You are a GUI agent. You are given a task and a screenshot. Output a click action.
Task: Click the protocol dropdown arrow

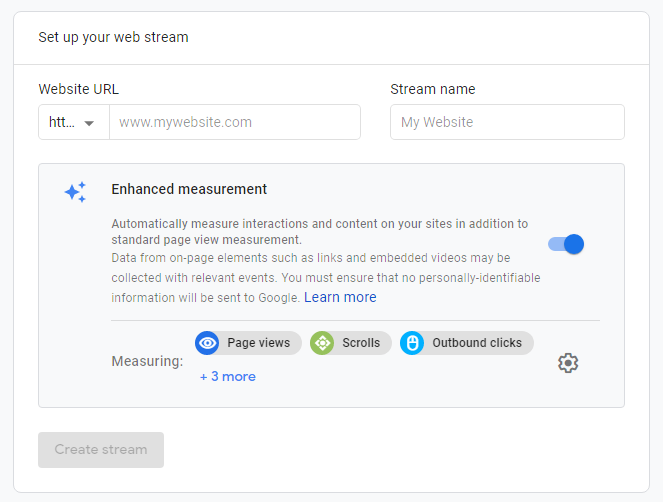(90, 123)
